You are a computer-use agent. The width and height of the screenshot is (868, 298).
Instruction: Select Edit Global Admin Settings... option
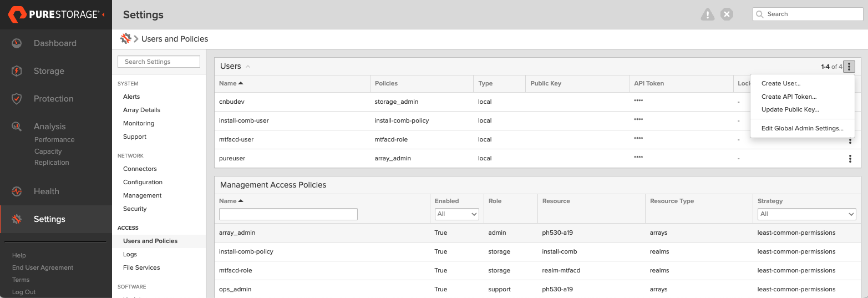coord(802,128)
